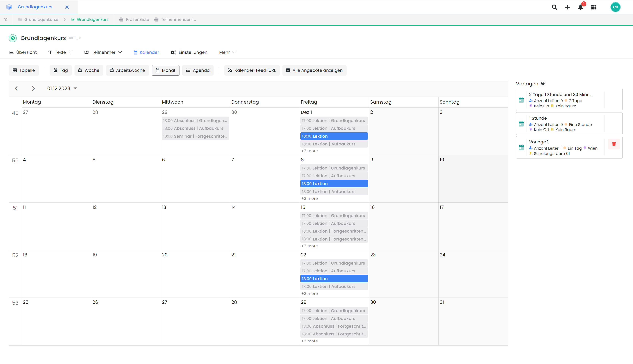
Task: Click +2 more on December 8
Action: 309,198
